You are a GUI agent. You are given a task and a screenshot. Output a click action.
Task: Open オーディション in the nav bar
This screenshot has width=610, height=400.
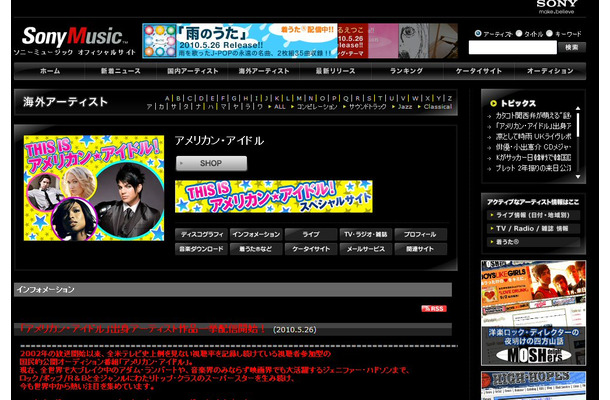point(550,71)
